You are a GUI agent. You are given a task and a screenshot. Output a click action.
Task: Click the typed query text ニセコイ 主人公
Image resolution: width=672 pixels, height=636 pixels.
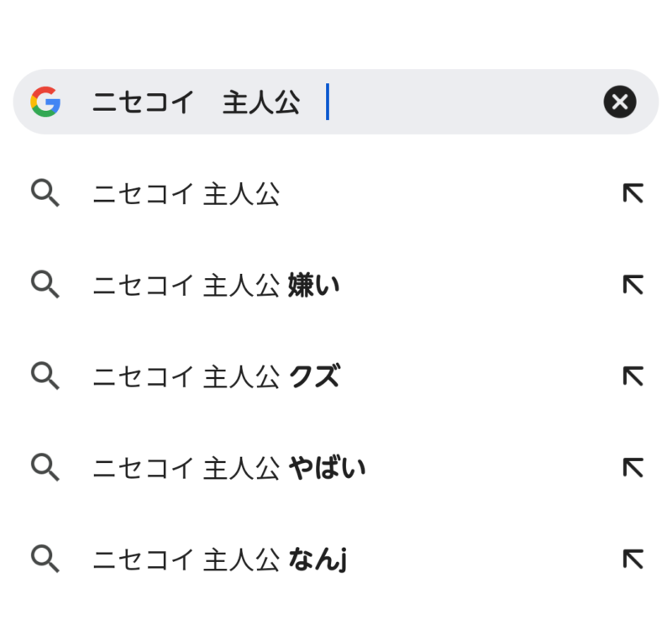pos(196,103)
